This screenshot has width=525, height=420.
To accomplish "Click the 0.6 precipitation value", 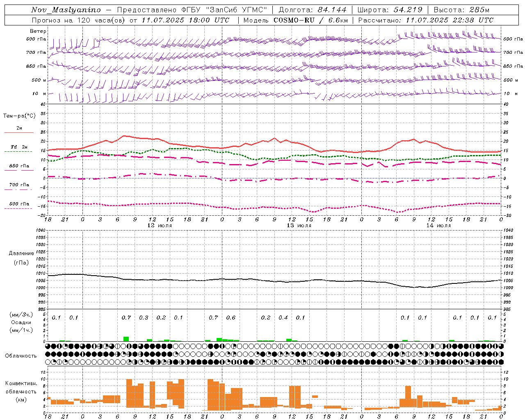I will click(x=231, y=318).
